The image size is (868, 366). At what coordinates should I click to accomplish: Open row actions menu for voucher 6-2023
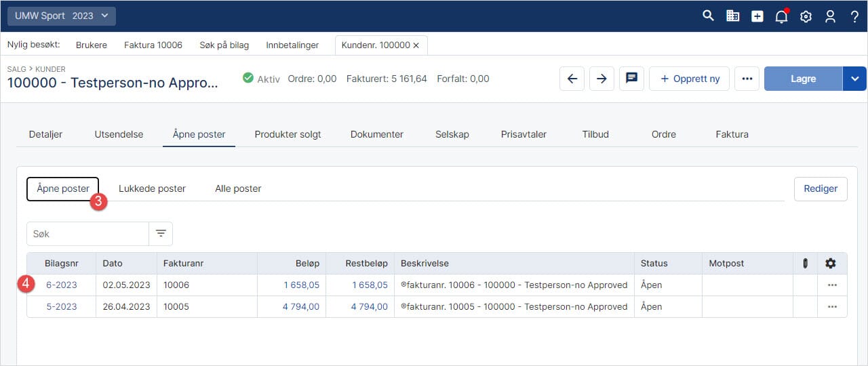(832, 285)
